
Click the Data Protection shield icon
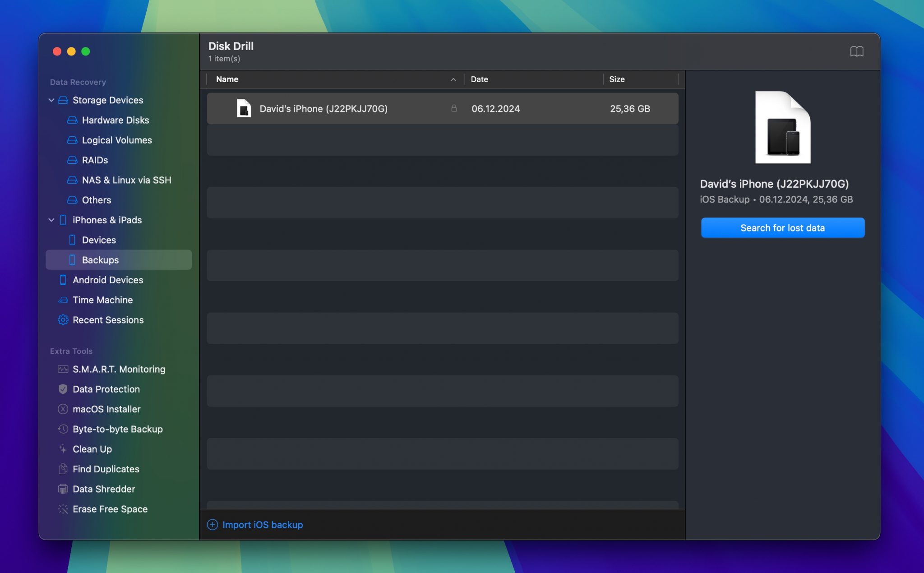63,389
